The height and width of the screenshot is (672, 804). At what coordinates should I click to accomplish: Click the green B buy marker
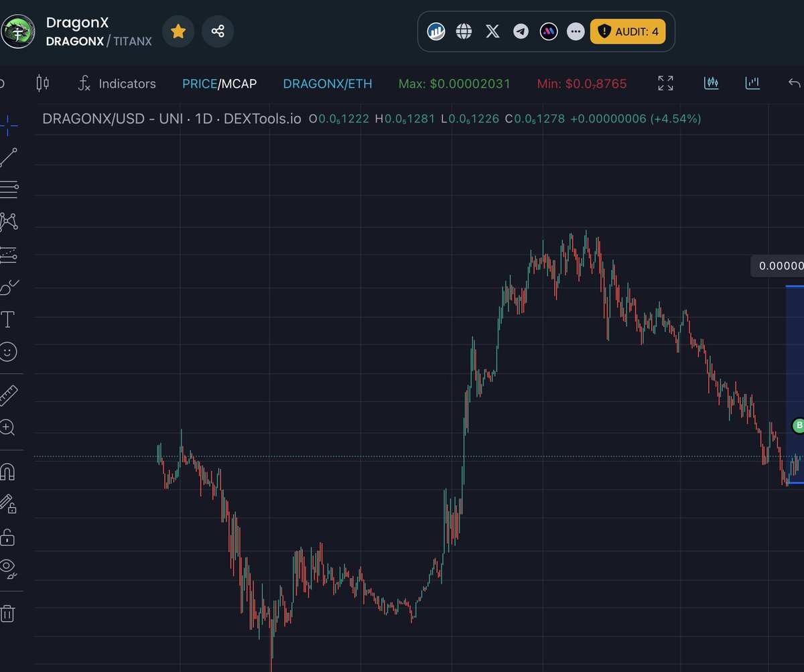(x=798, y=425)
